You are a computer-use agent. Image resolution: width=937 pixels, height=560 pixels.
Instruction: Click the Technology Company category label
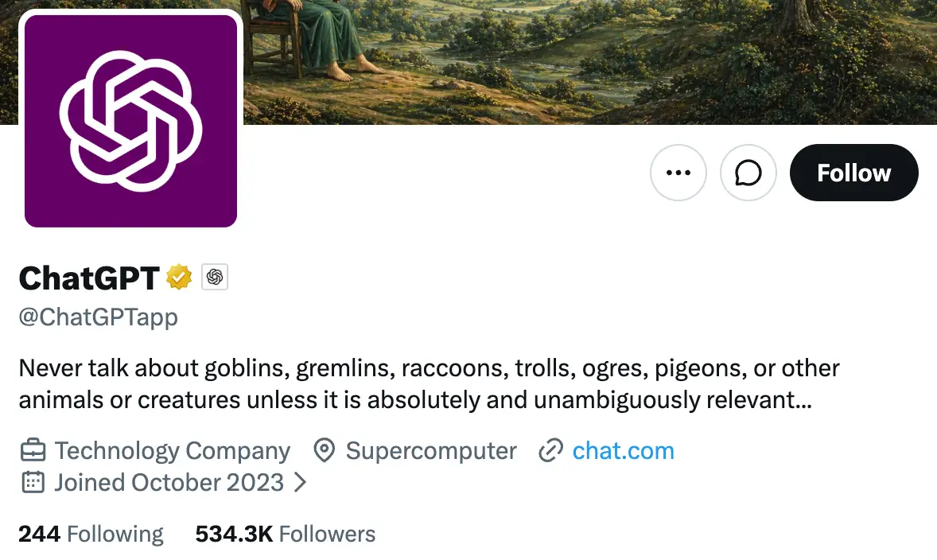171,450
